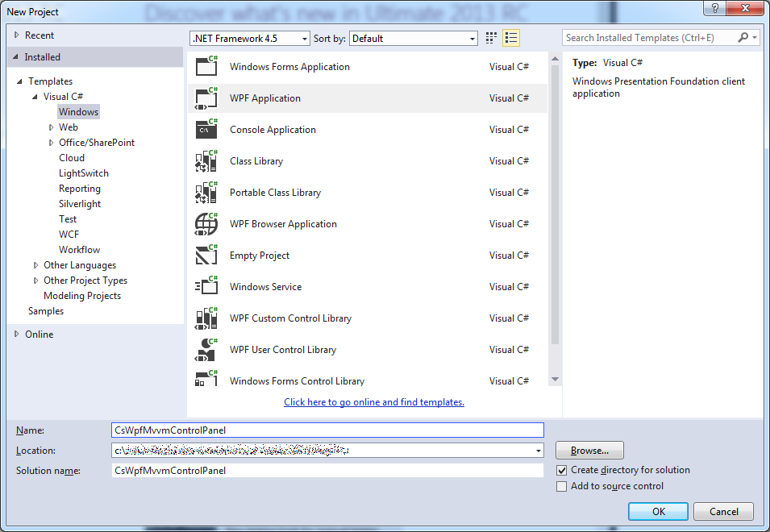Select the Workflow category
Image resolution: width=770 pixels, height=532 pixels.
(79, 249)
